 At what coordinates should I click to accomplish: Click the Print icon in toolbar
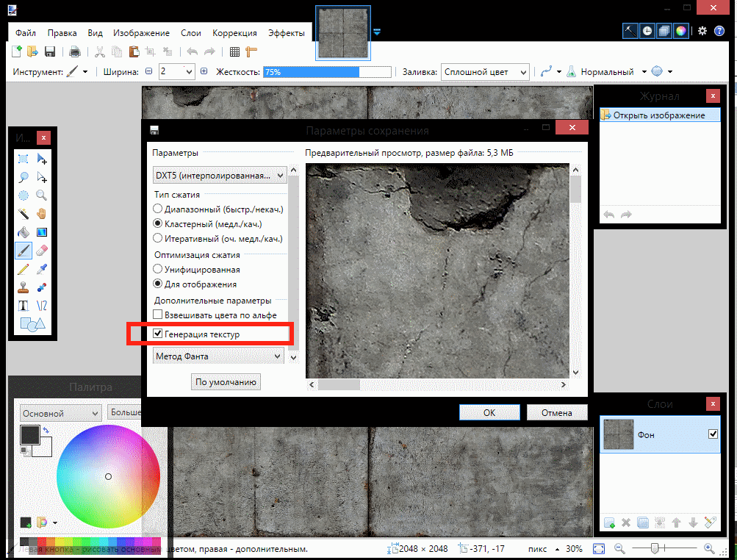(74, 51)
